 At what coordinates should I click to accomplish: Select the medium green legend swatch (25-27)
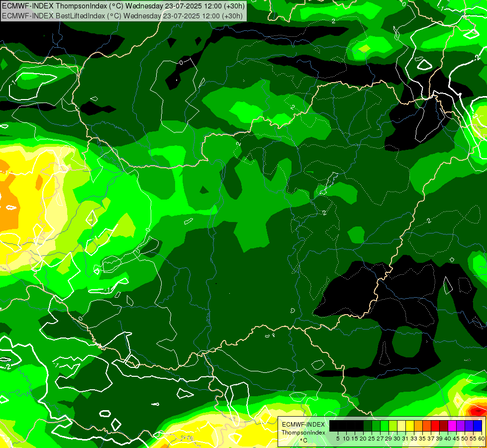point(376,426)
